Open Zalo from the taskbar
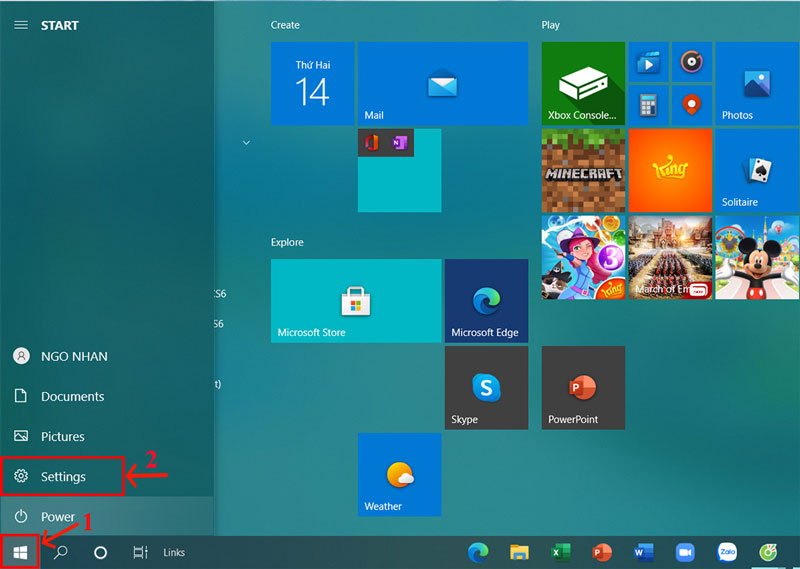The height and width of the screenshot is (569, 800). tap(727, 552)
